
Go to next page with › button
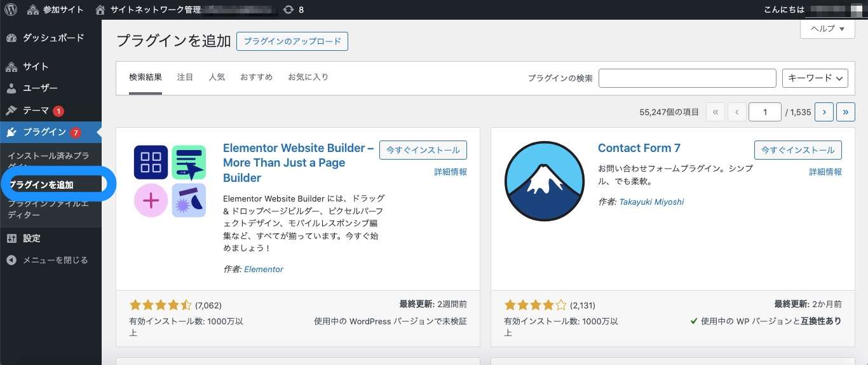(x=824, y=112)
